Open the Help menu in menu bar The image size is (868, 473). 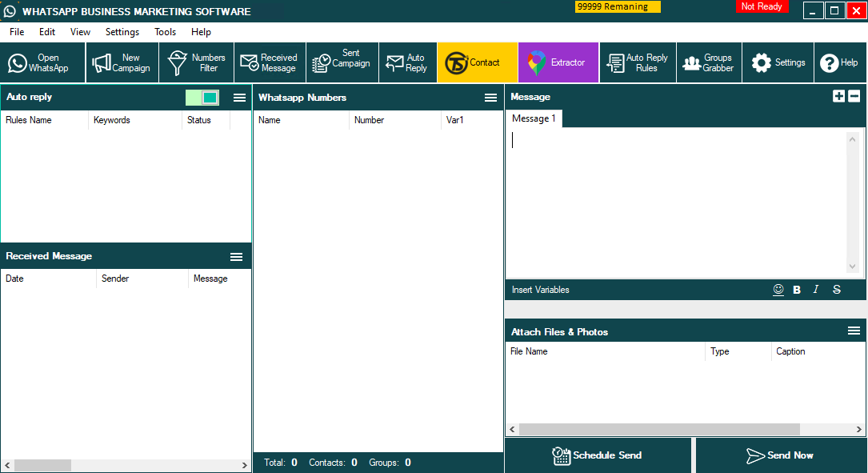(201, 32)
